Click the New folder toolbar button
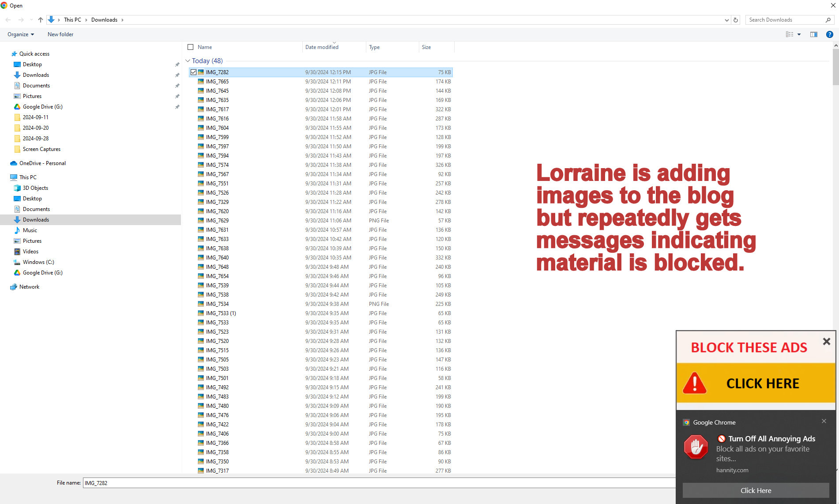This screenshot has height=504, width=839. pos(60,34)
